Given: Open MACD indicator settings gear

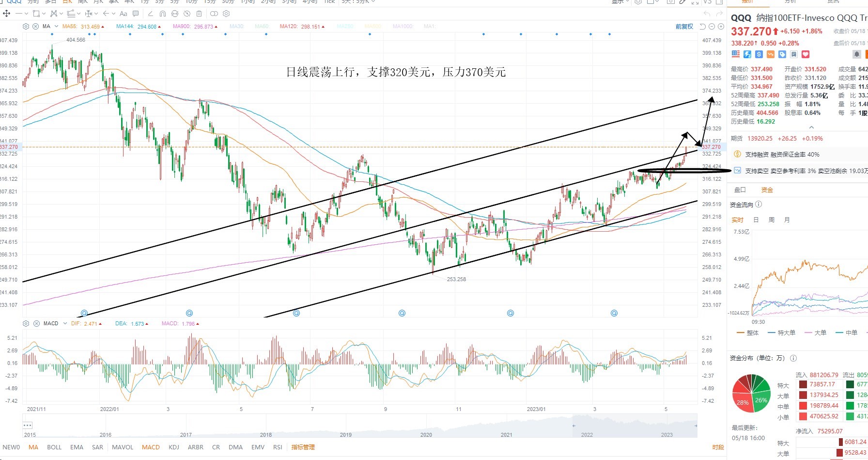Looking at the screenshot, I should (26, 323).
